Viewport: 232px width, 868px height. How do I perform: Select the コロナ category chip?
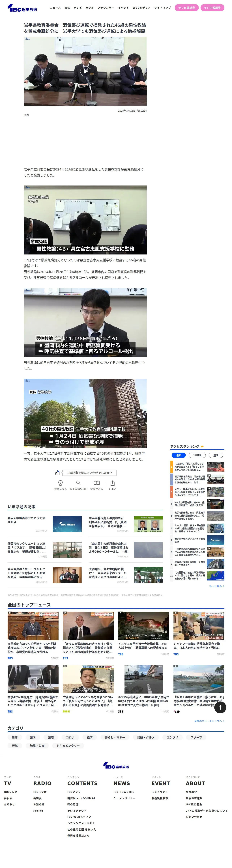(70, 737)
